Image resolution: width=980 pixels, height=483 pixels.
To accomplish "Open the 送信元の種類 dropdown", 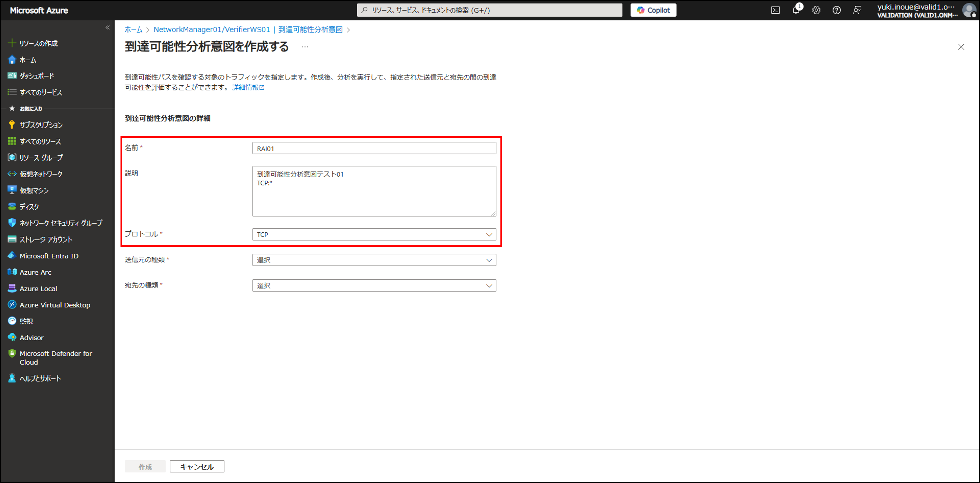I will (374, 260).
